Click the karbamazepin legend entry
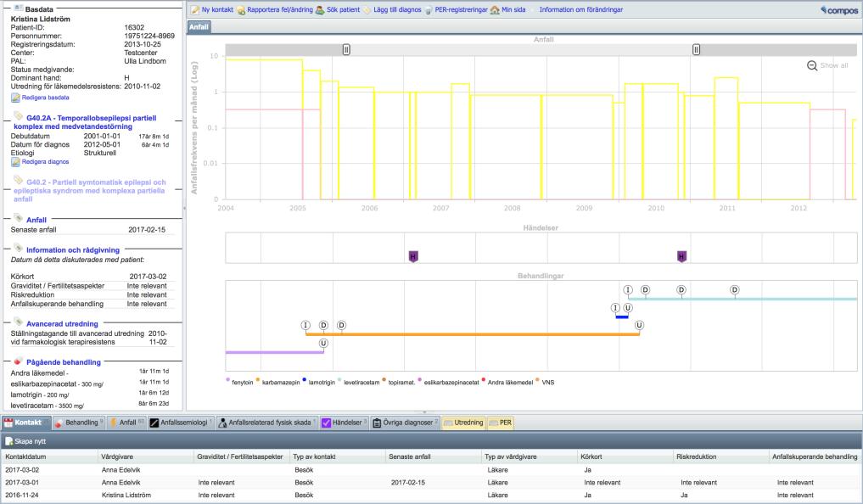Image resolution: width=863 pixels, height=504 pixels. tap(278, 382)
